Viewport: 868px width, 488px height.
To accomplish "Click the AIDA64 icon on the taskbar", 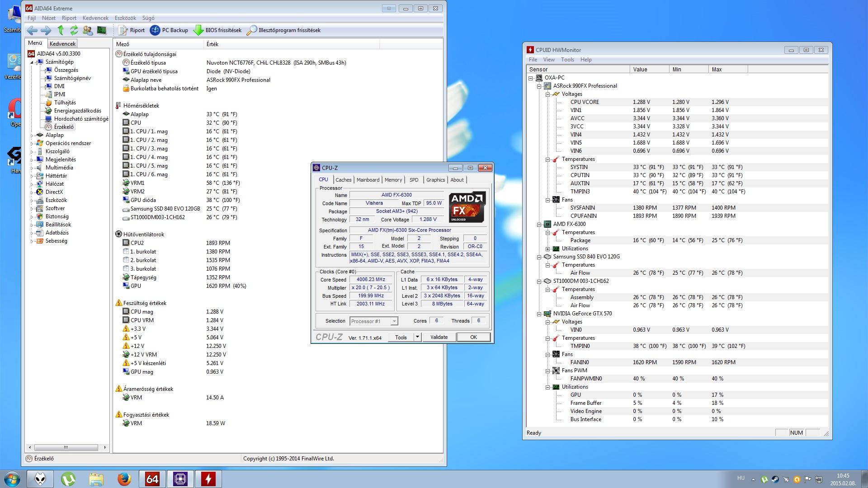I will tap(152, 479).
